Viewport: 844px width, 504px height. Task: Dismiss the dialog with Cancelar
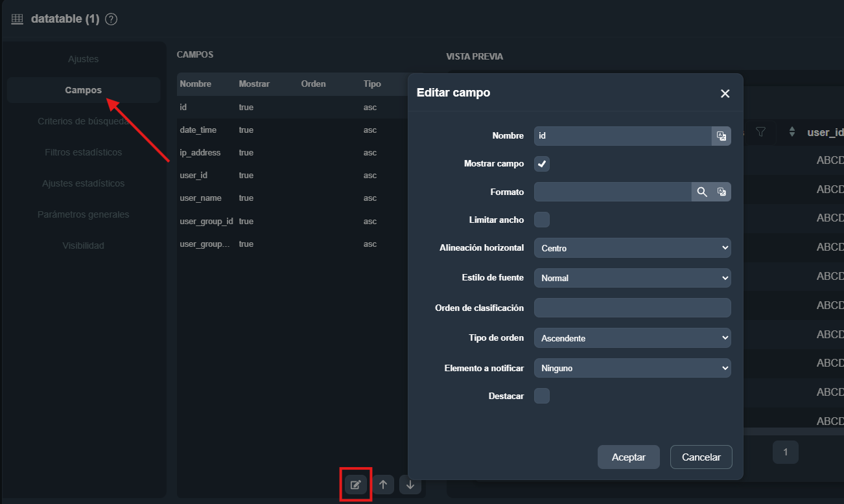(701, 457)
